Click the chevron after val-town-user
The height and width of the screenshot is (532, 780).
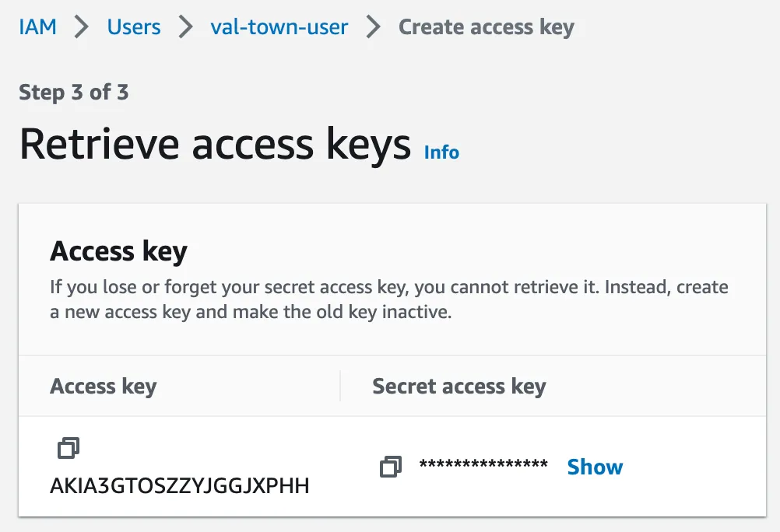(374, 27)
